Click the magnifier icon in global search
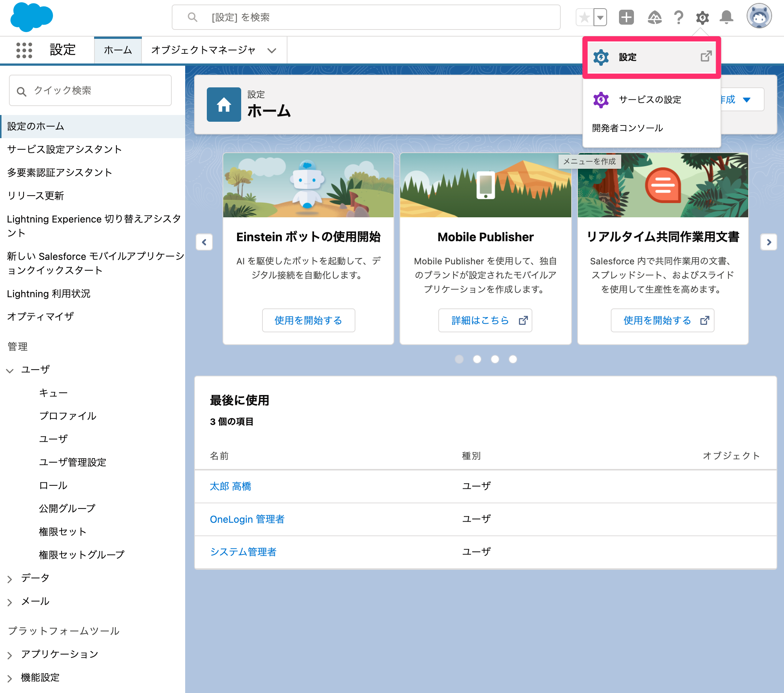 point(192,17)
